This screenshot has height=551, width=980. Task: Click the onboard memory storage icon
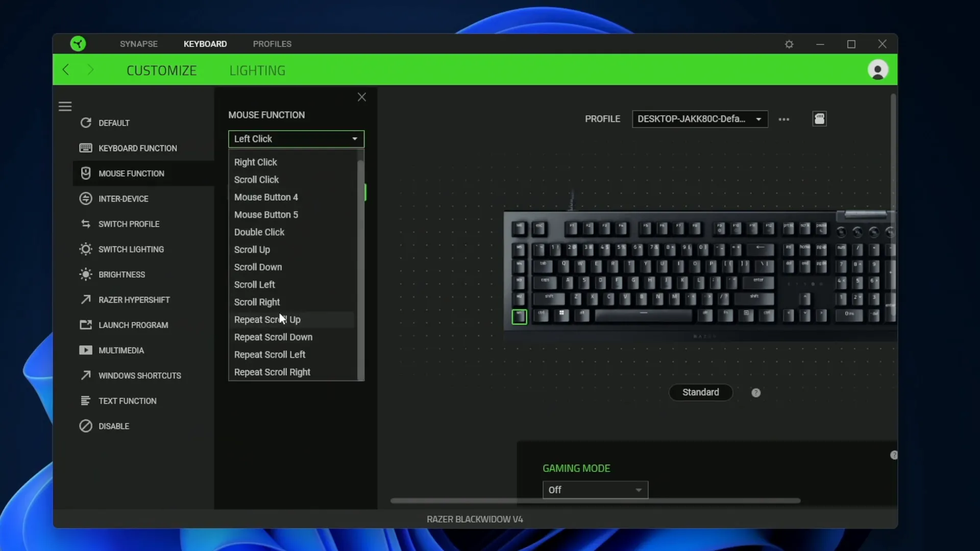819,119
